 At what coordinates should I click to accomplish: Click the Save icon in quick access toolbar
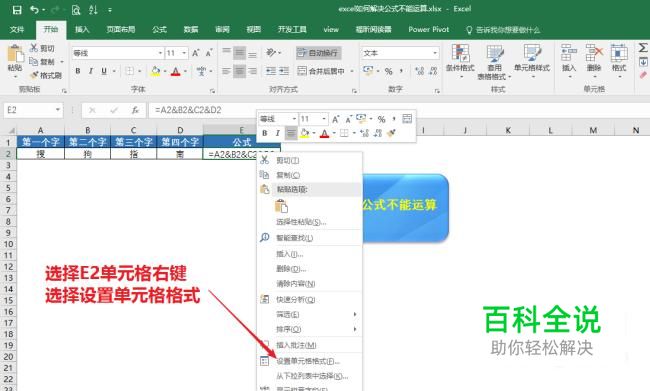[x=17, y=10]
